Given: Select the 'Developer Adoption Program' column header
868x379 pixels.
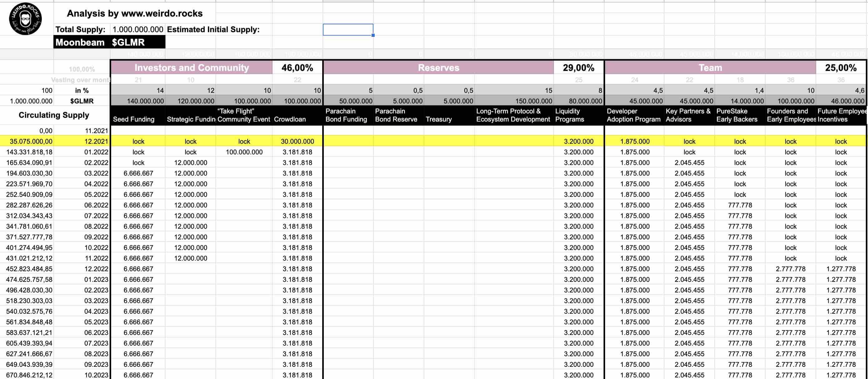Looking at the screenshot, I should point(634,115).
